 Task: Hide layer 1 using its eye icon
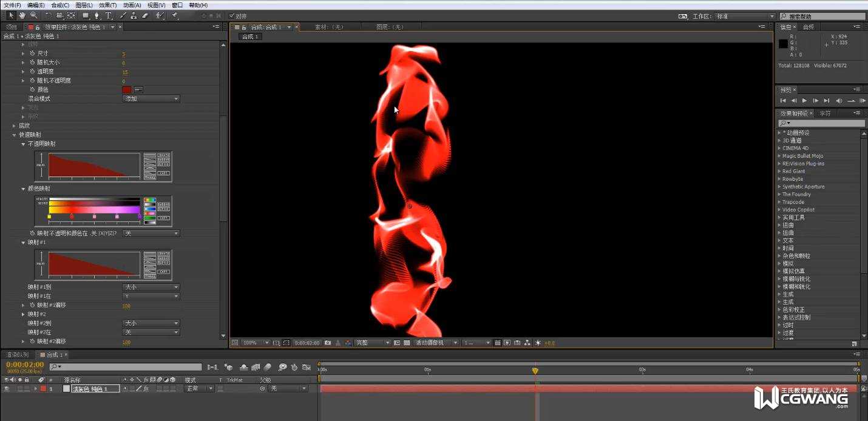[7, 388]
